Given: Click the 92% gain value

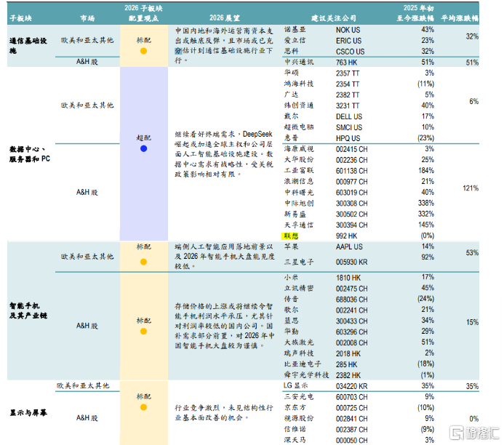Looking at the screenshot, I should tap(428, 257).
